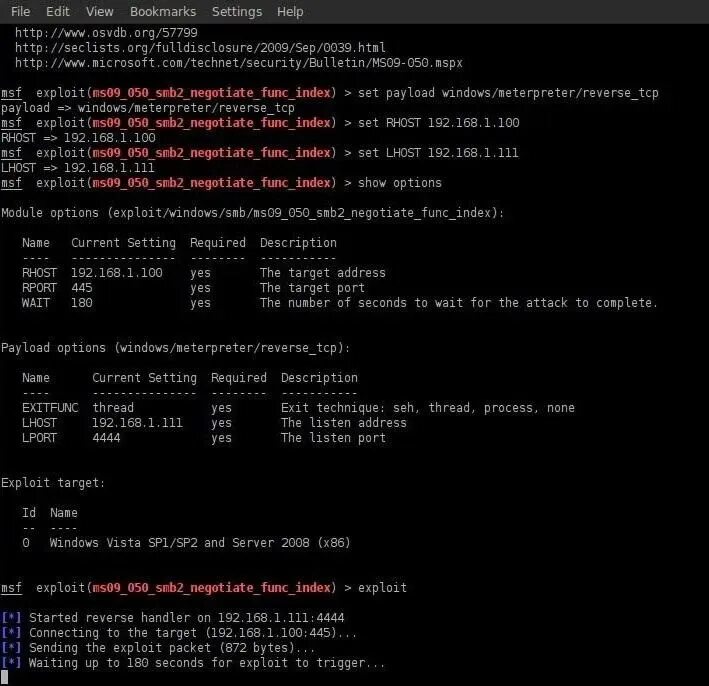Click the 'Payload options' heading line
Viewport: 709px width, 686px height.
pyautogui.click(x=175, y=348)
